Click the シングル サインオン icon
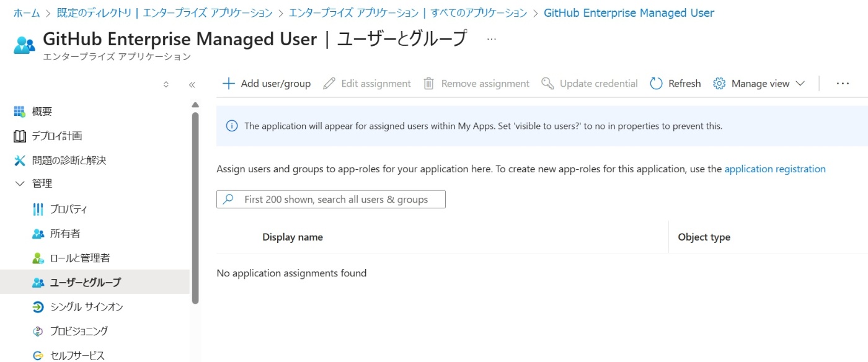 [38, 307]
